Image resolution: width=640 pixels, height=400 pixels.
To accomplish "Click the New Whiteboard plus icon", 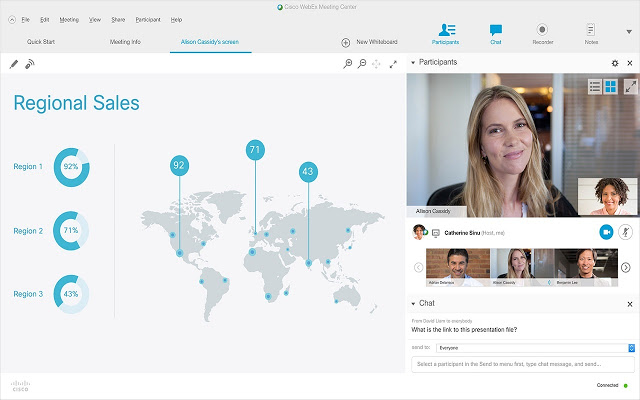I will click(346, 42).
